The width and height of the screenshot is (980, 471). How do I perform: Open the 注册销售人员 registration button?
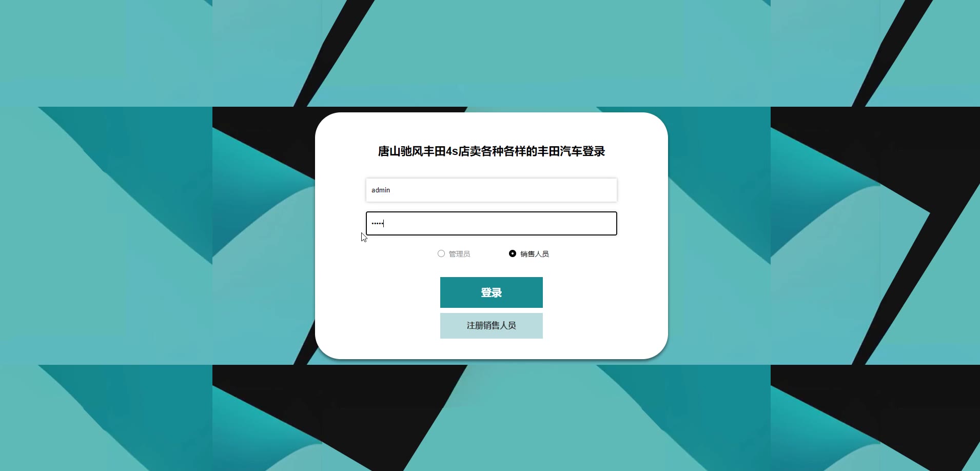pos(492,326)
